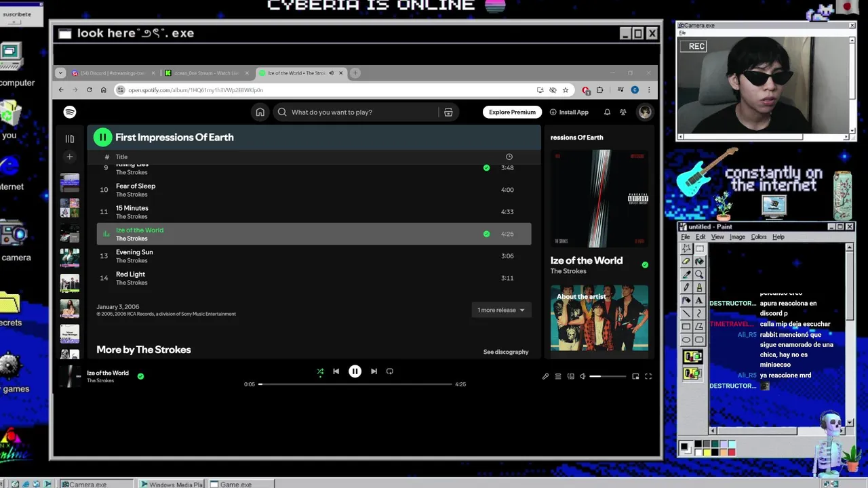Open Paint Colors menu

(x=759, y=237)
